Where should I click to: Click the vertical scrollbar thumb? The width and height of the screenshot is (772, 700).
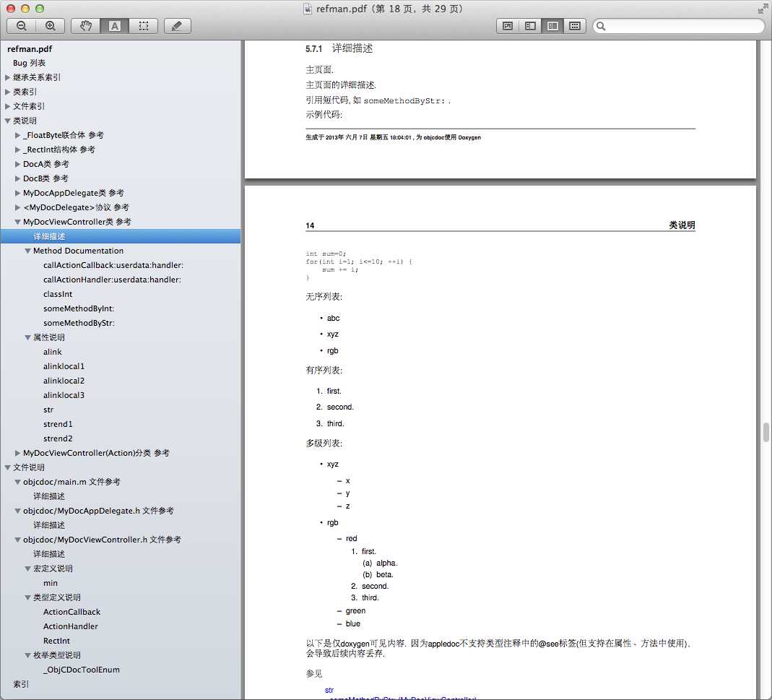click(766, 433)
